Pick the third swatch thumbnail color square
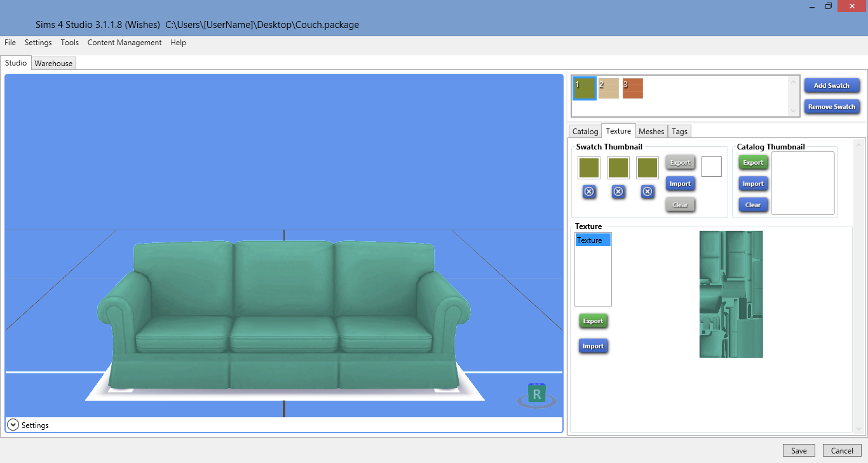Image resolution: width=868 pixels, height=463 pixels. click(648, 168)
